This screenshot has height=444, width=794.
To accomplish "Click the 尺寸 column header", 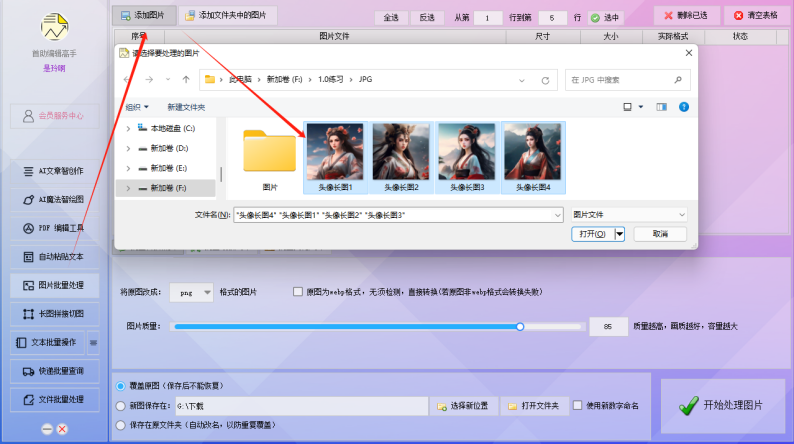I will coord(543,36).
